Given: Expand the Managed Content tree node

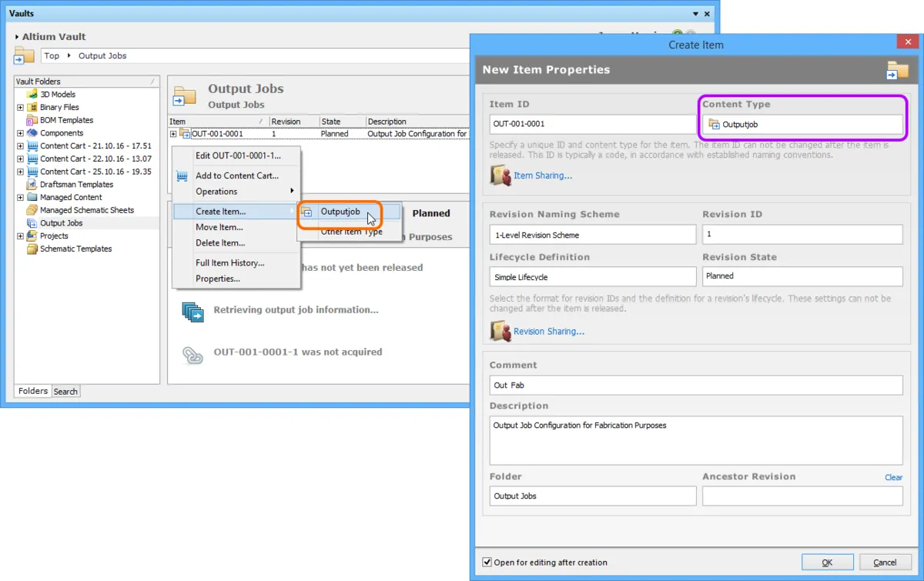Looking at the screenshot, I should coord(20,198).
